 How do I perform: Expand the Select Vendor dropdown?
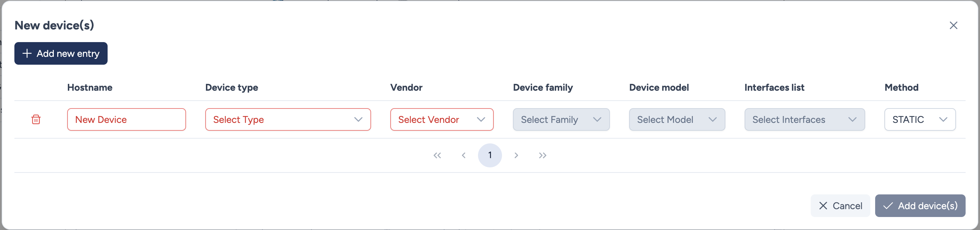pyautogui.click(x=441, y=119)
